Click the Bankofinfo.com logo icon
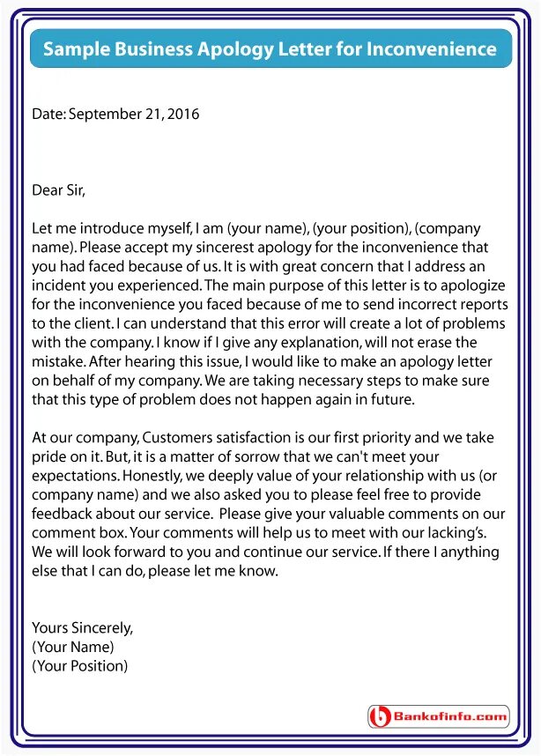 (x=380, y=716)
